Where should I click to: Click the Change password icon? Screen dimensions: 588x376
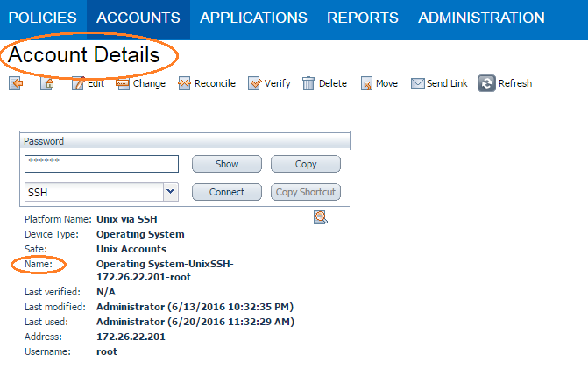tap(124, 83)
